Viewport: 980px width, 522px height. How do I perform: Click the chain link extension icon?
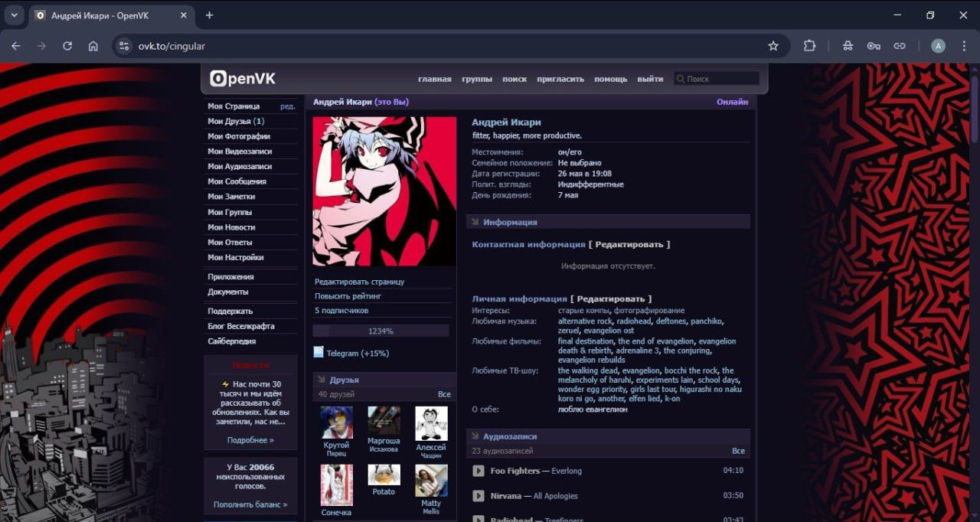point(900,46)
